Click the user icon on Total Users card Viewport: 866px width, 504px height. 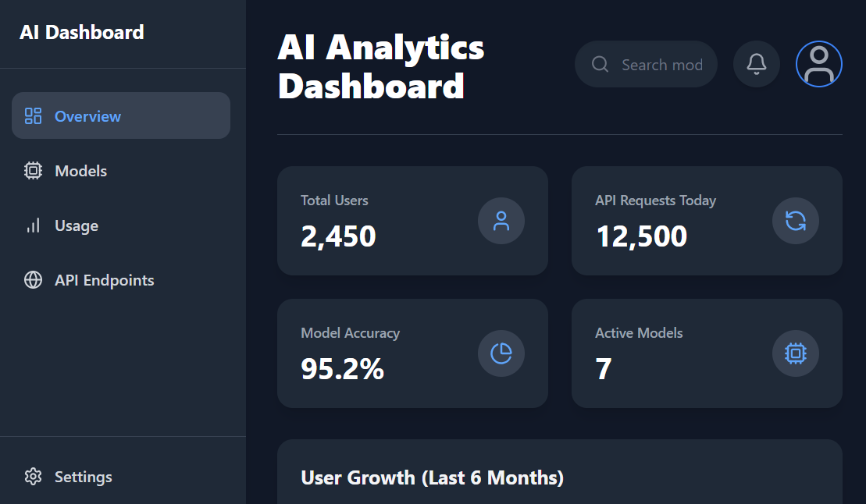pyautogui.click(x=501, y=221)
